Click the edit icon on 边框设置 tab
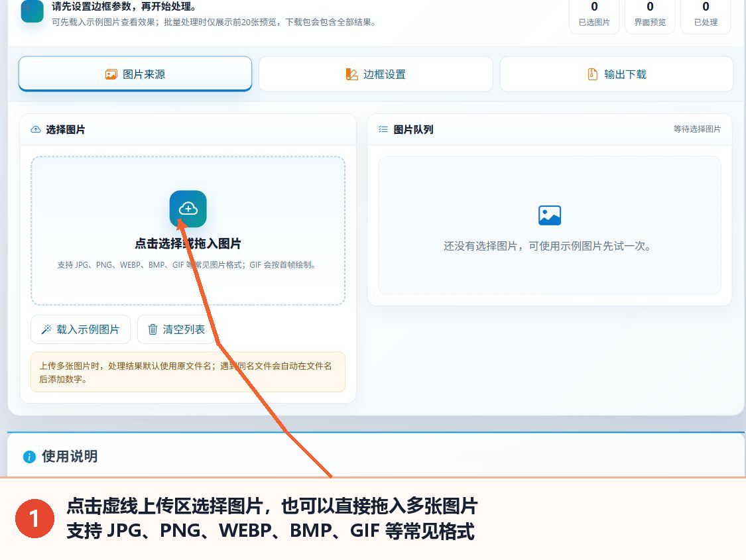 point(351,74)
